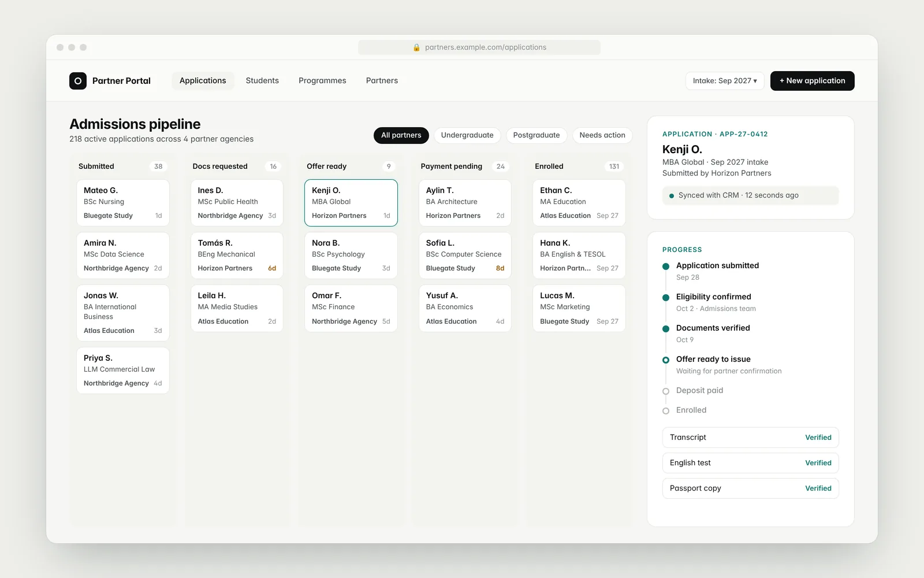The width and height of the screenshot is (924, 578).
Task: Click the Enrolled column count badge 131
Action: 614,166
